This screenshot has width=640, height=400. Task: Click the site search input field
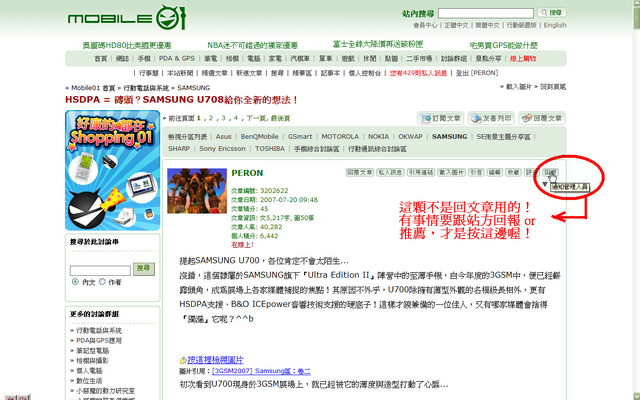click(x=486, y=13)
